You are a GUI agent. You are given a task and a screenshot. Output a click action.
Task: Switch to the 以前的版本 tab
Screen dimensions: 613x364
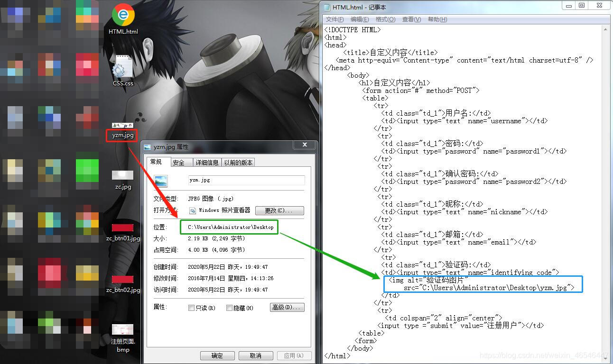click(239, 163)
